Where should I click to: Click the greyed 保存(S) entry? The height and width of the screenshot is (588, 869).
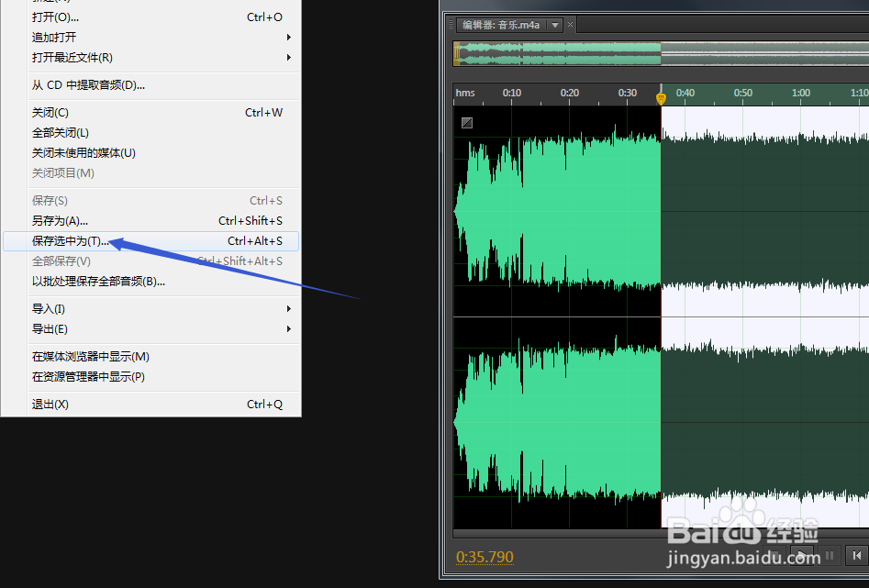point(151,200)
